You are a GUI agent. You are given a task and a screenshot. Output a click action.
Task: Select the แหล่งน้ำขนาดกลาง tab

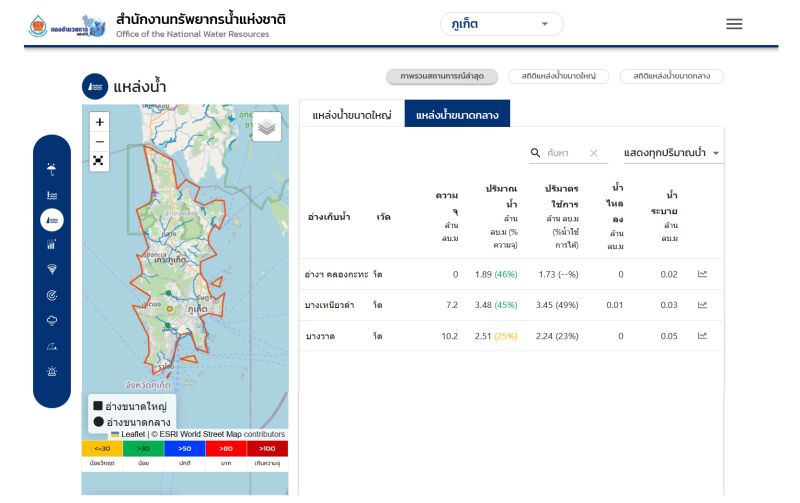457,114
